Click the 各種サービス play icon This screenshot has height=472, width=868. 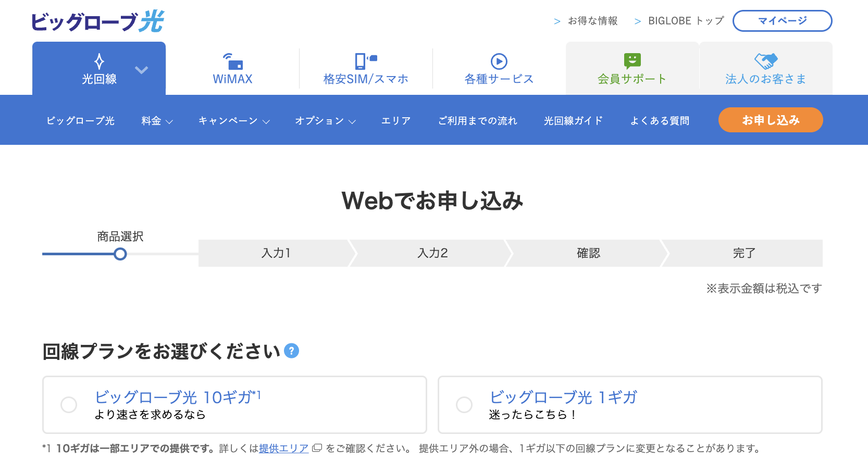point(499,61)
